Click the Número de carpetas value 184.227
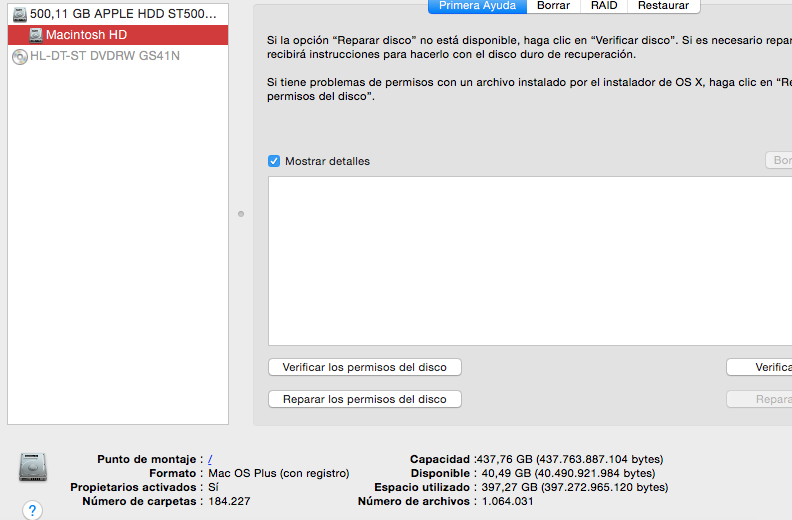Screen dimensions: 792x520 [229, 502]
